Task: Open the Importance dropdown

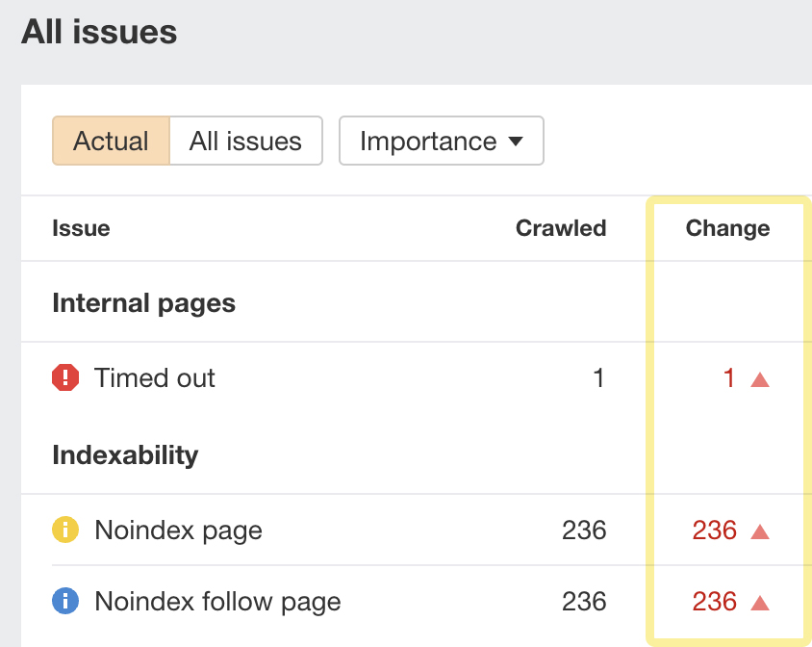Action: 441,141
